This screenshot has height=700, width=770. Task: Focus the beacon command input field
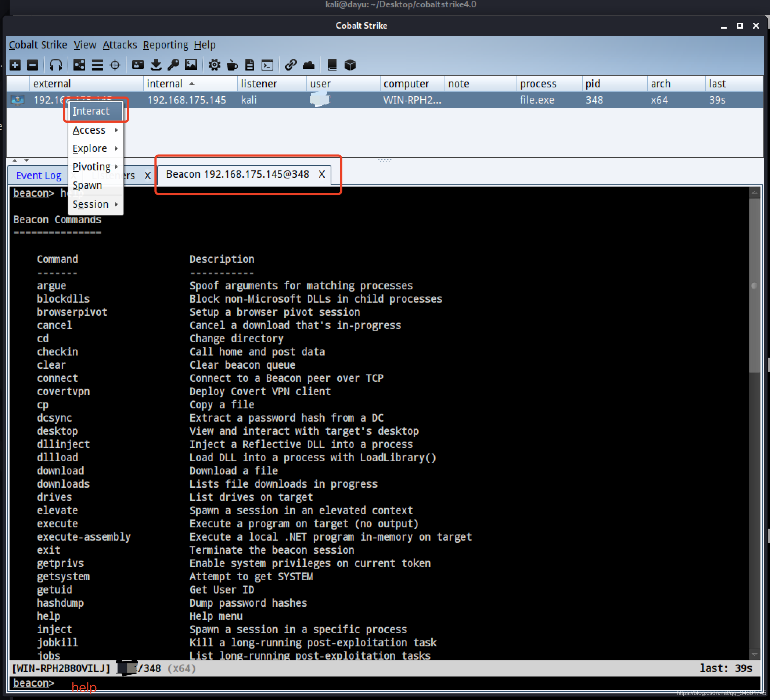pos(407,683)
